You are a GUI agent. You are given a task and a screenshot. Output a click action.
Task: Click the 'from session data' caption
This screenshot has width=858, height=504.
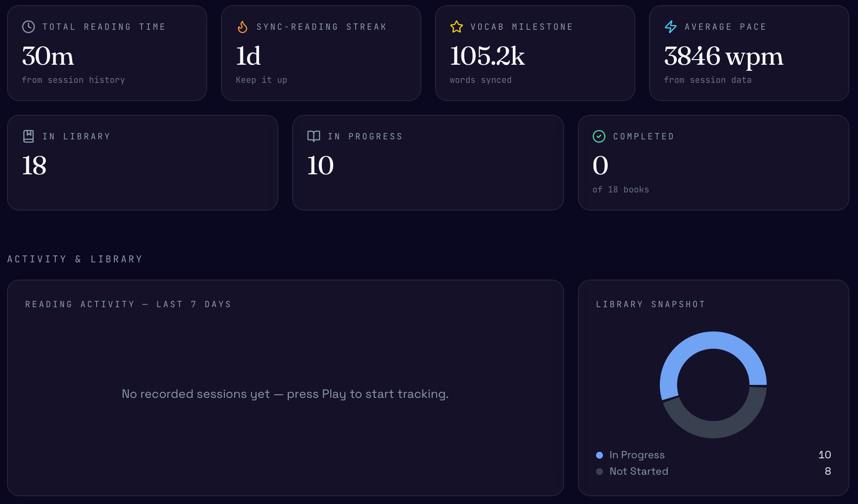click(x=708, y=80)
